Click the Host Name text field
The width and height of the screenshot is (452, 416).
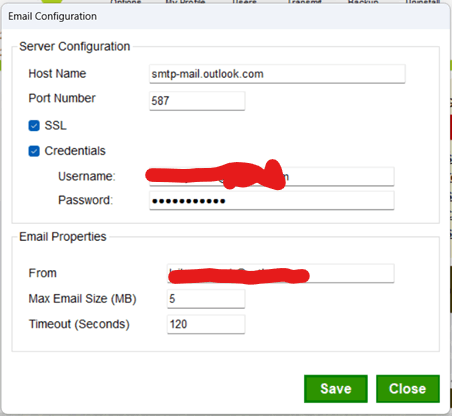pos(277,74)
